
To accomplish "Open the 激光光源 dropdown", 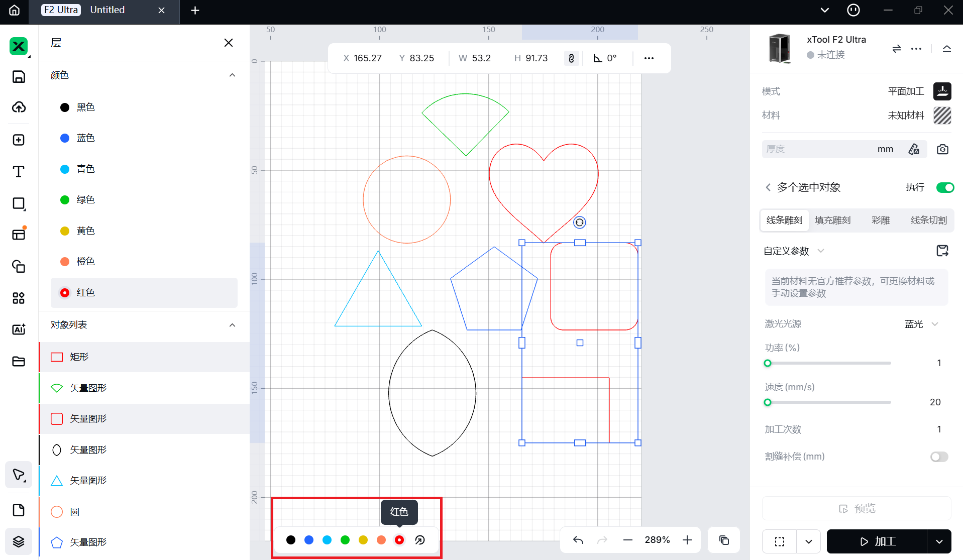I will (921, 324).
